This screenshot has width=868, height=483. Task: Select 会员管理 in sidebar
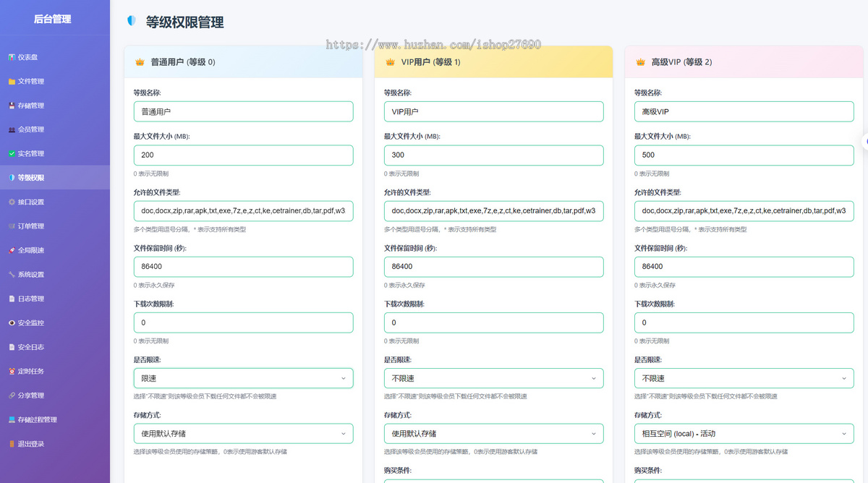point(55,129)
